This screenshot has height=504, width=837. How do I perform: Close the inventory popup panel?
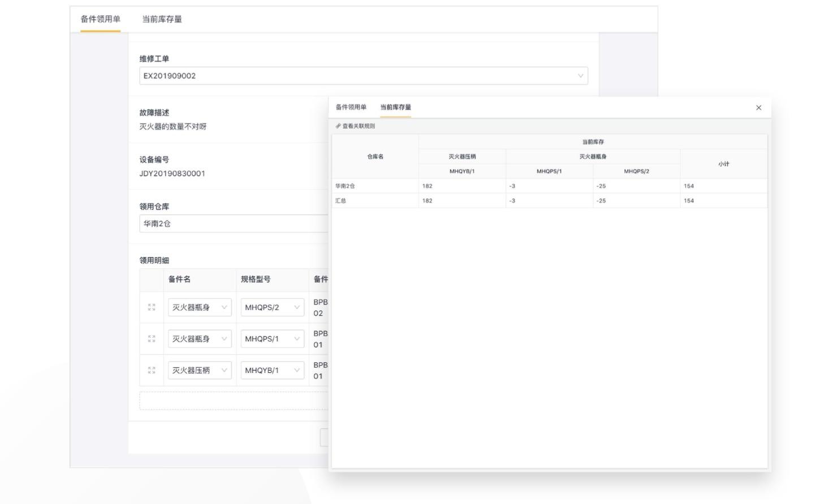pyautogui.click(x=758, y=108)
